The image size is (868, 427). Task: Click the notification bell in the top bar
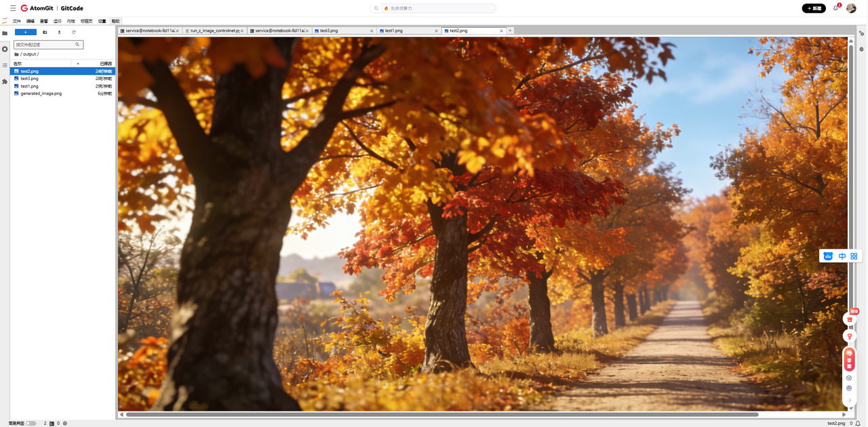tap(835, 8)
